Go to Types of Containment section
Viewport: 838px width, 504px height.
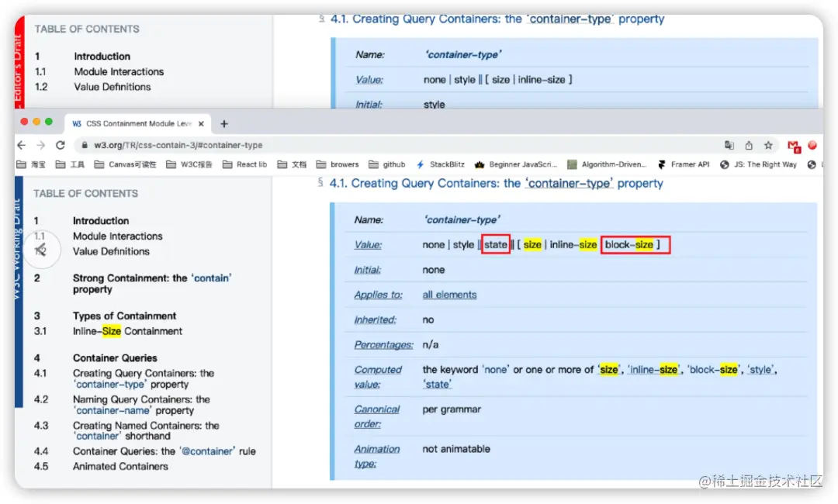[x=124, y=316]
